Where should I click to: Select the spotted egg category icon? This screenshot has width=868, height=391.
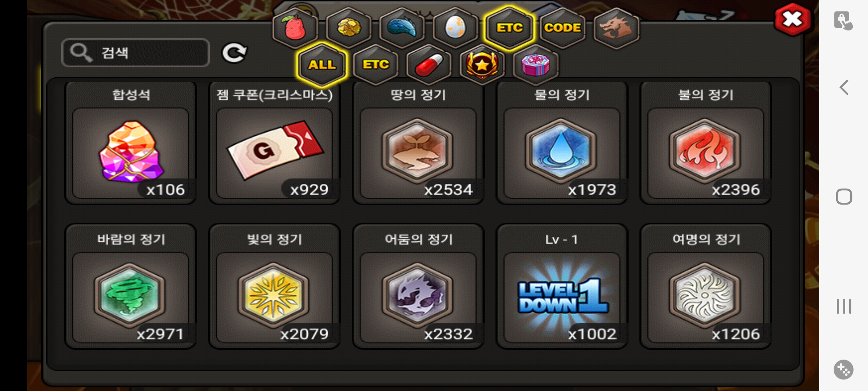coord(455,28)
